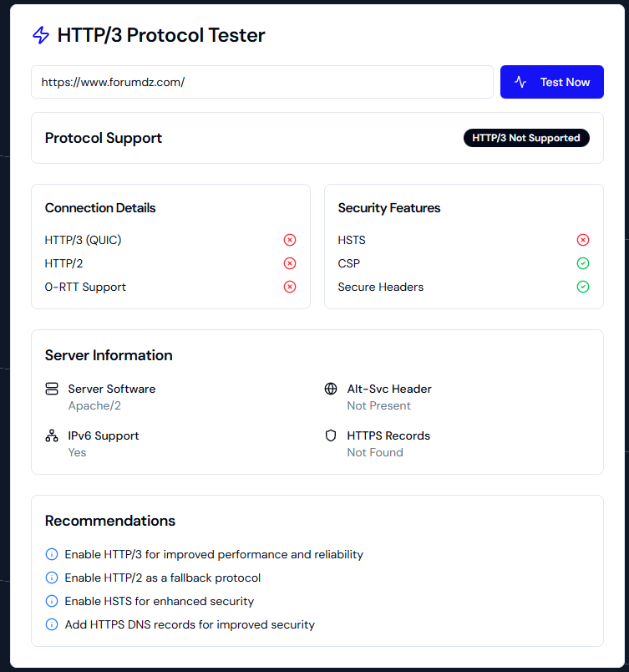
Task: Click the red X beside 0-RTT Support
Action: (x=290, y=287)
